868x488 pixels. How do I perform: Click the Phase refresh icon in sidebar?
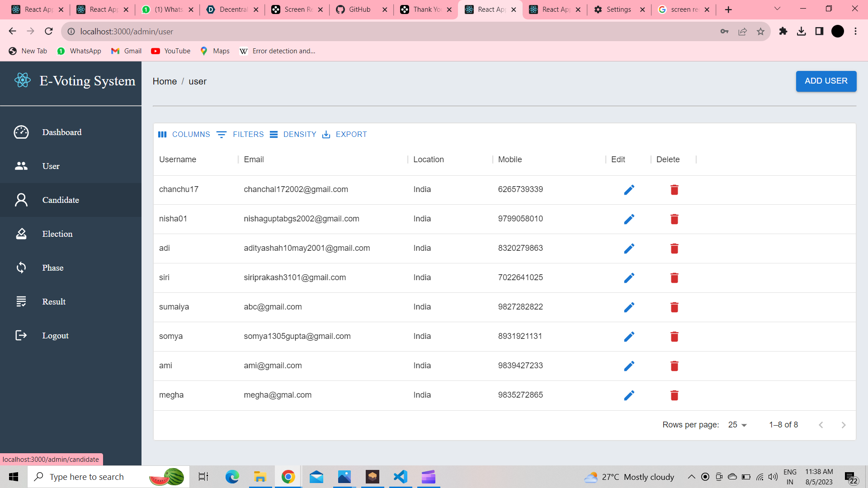point(21,267)
